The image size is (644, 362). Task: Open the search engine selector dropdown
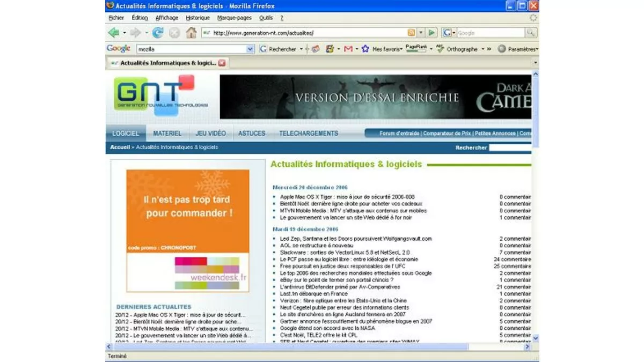(454, 33)
